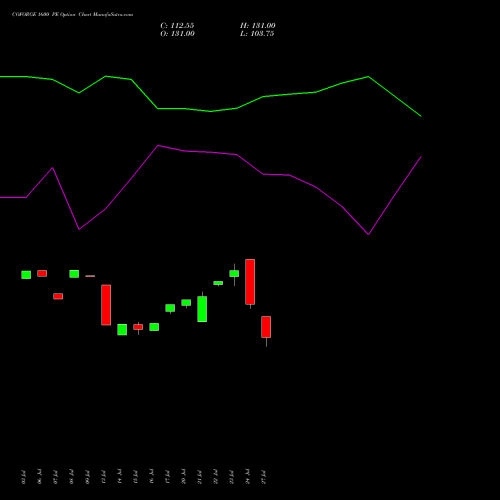The height and width of the screenshot is (500, 500).
Task: Click the first date label on the axis
Action: pos(23,477)
